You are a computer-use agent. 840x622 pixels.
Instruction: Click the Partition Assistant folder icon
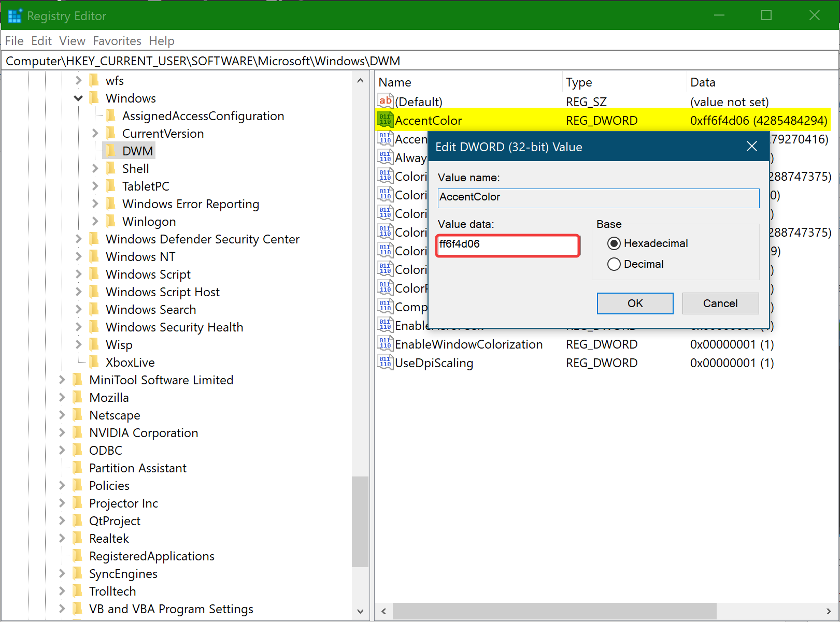[x=77, y=468]
